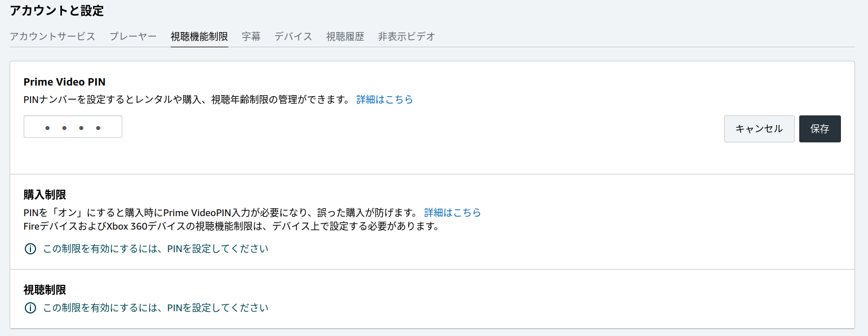Switch to the 視聴履歴 tab

point(344,36)
